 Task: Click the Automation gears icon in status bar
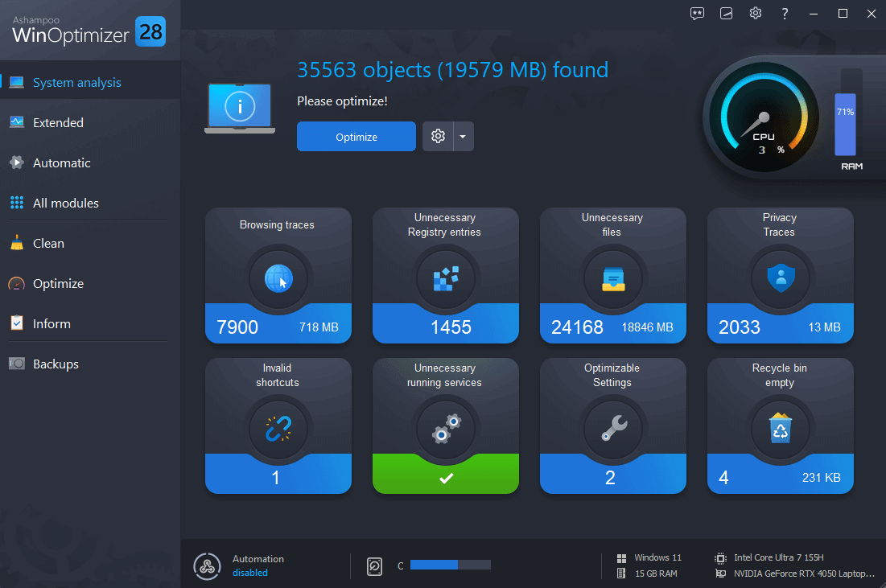[207, 566]
